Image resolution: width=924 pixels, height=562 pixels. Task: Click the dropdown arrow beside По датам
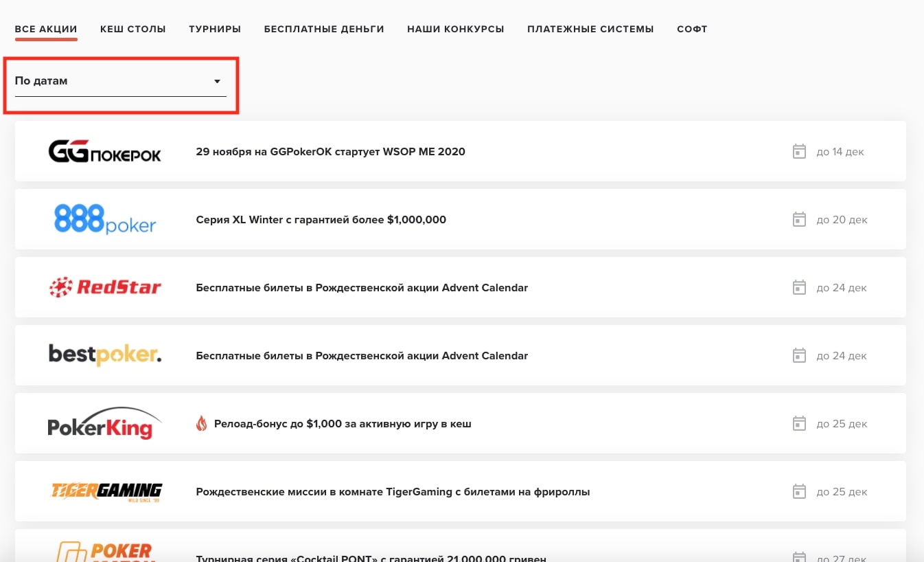[x=217, y=81]
